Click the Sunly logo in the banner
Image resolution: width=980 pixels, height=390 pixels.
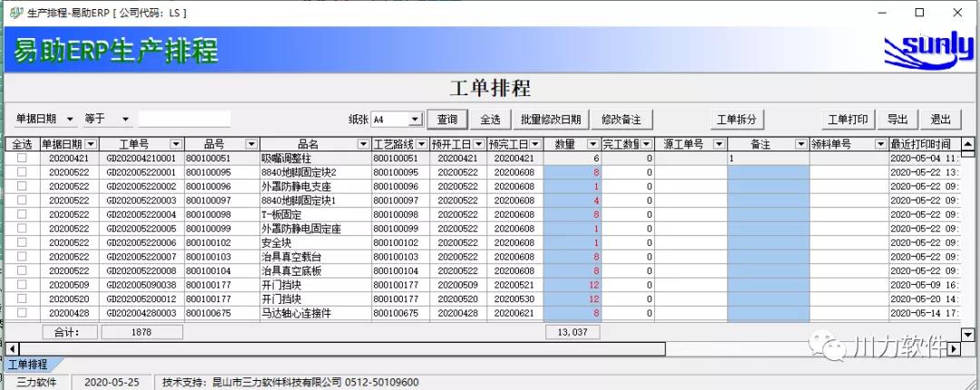pyautogui.click(x=927, y=54)
